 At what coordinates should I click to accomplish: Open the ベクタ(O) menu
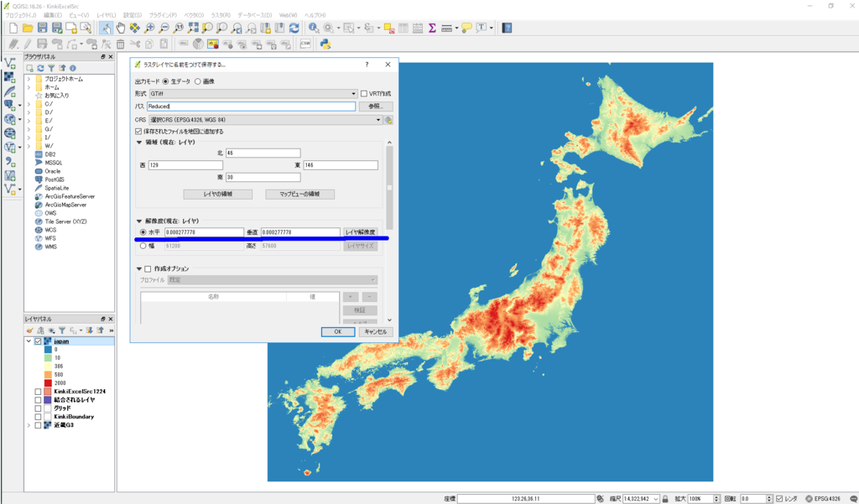194,15
